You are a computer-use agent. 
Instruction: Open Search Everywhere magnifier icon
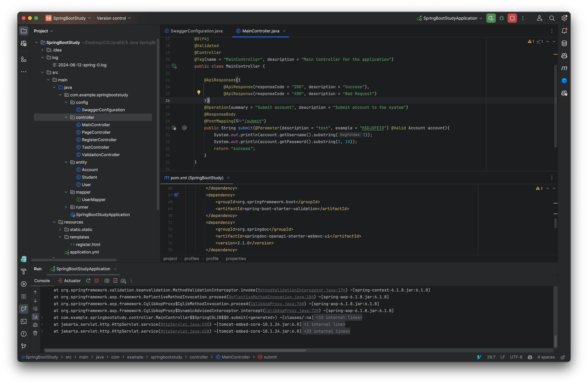tap(552, 18)
